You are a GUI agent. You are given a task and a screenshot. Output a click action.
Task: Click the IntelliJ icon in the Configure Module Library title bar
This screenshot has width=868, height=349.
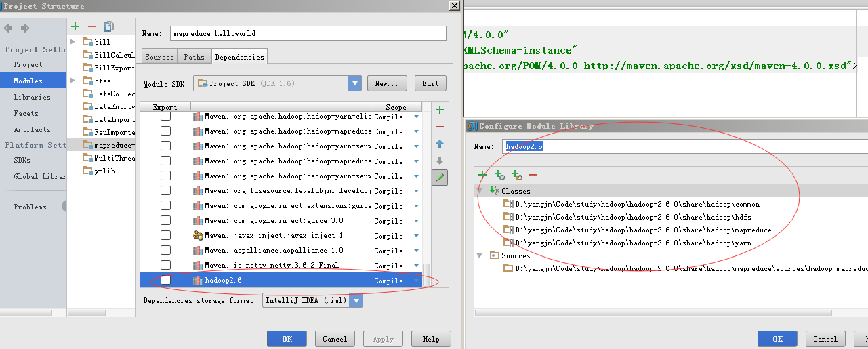click(472, 126)
